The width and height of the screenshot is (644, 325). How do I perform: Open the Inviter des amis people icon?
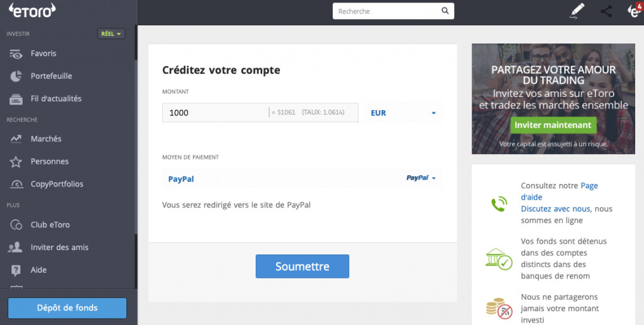[16, 248]
